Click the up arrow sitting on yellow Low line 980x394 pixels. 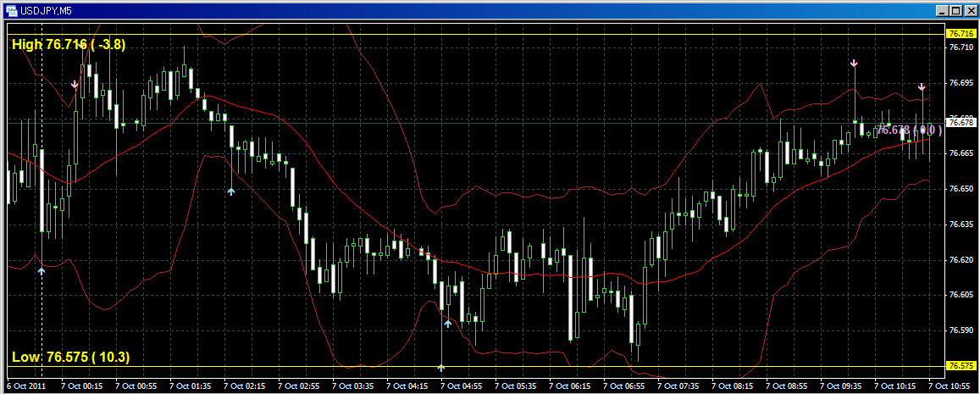click(441, 368)
